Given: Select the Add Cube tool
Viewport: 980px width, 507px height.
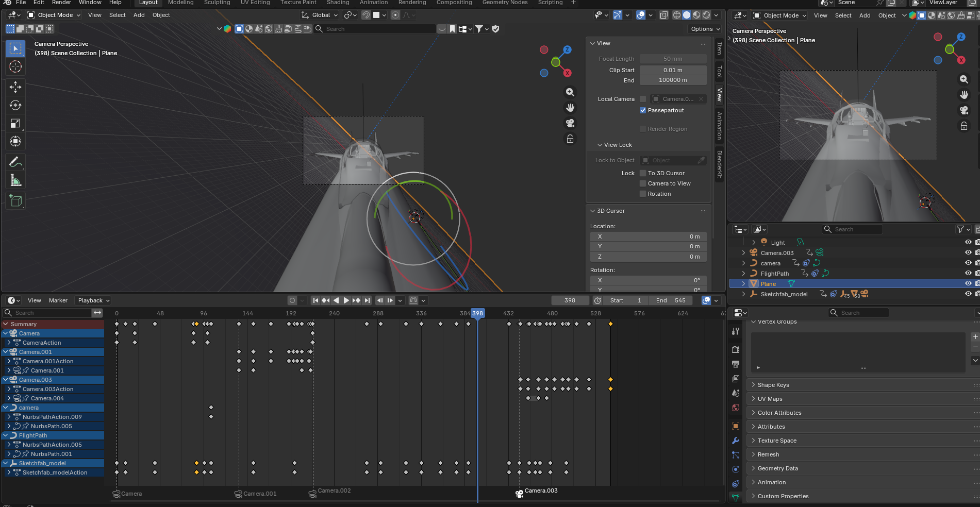Looking at the screenshot, I should pos(15,200).
